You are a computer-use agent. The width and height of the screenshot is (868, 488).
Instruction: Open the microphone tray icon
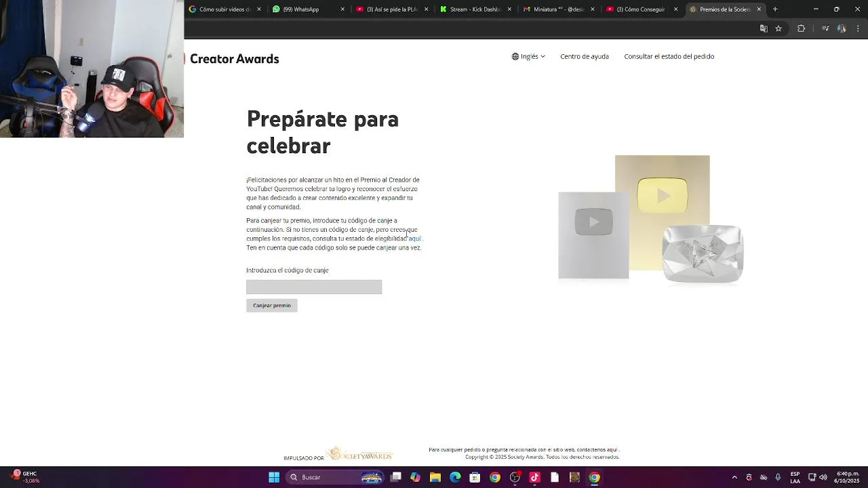coord(778,477)
